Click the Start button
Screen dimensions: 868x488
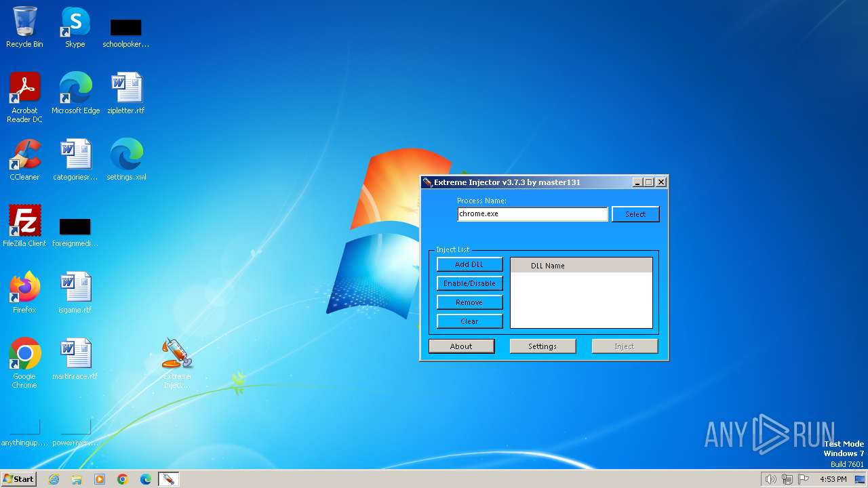pos(18,479)
